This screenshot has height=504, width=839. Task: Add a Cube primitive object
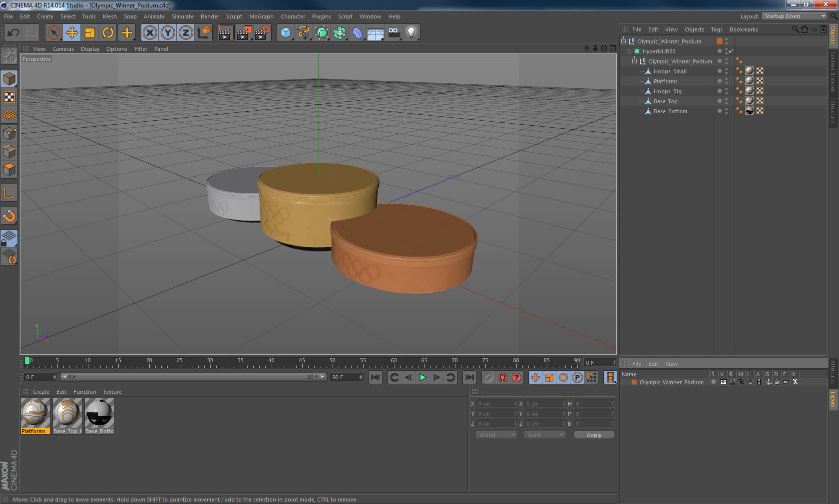coord(286,33)
